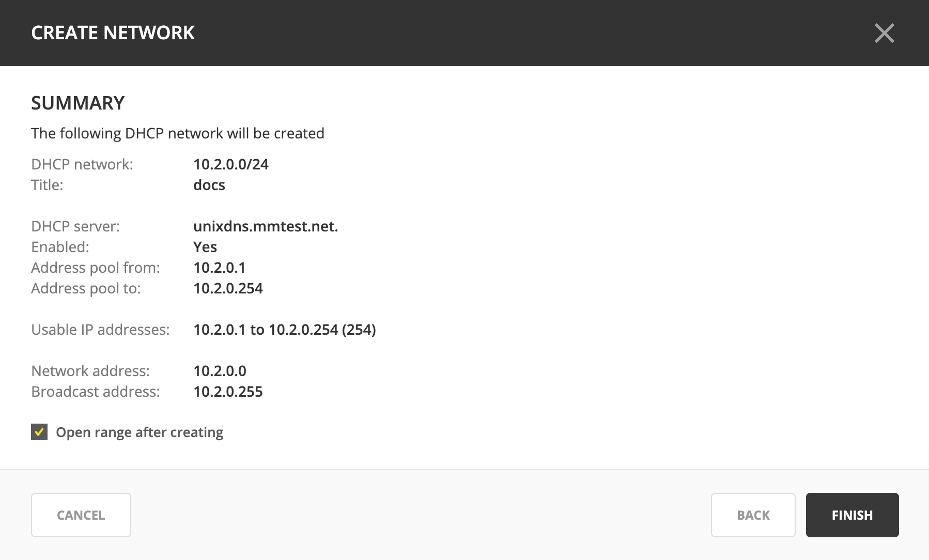
Task: Click the title value docs
Action: click(209, 185)
